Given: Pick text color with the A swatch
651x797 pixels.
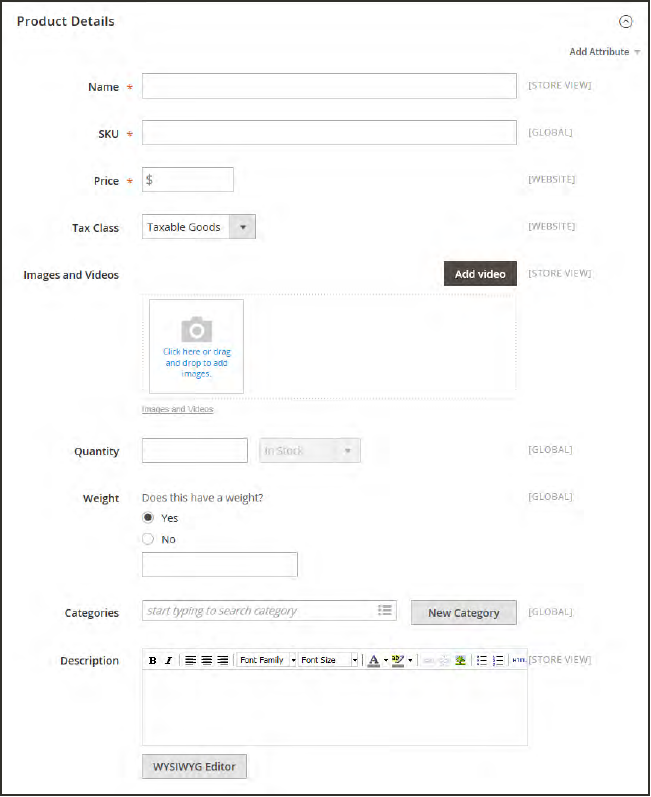Looking at the screenshot, I should point(373,661).
